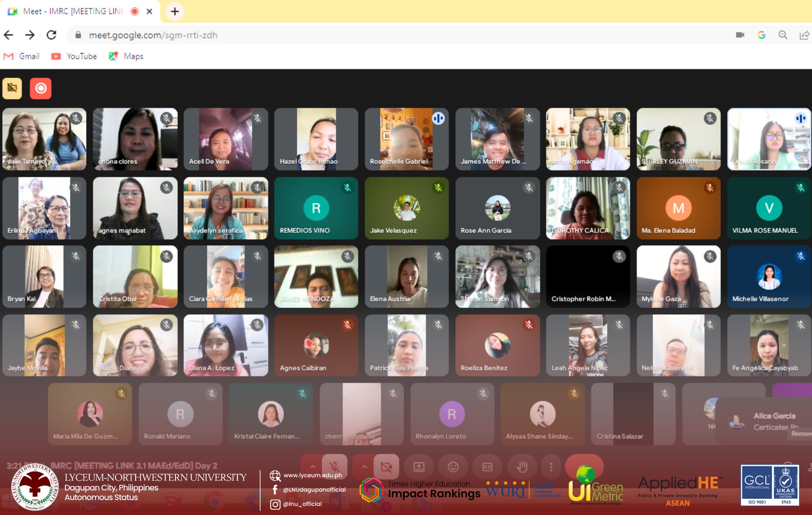Expand audio settings chevron beside microphone
This screenshot has height=515, width=812.
312,467
